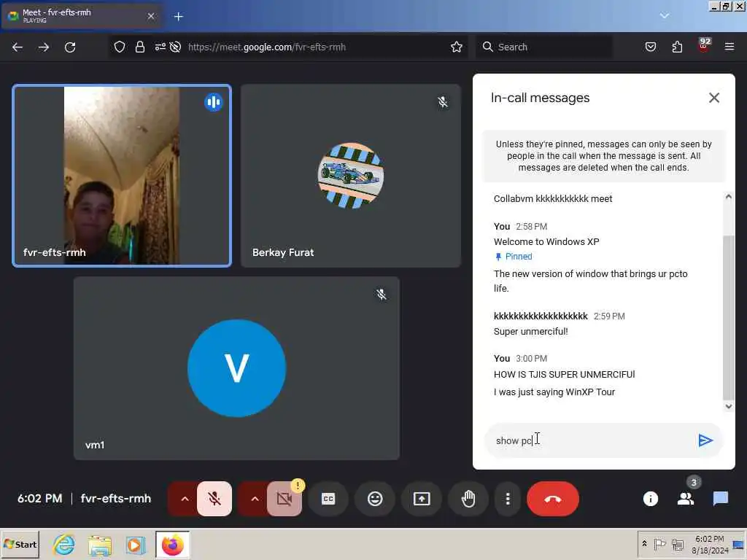Click the fvr-efts-rmh meeting code in bottom bar

click(x=116, y=499)
